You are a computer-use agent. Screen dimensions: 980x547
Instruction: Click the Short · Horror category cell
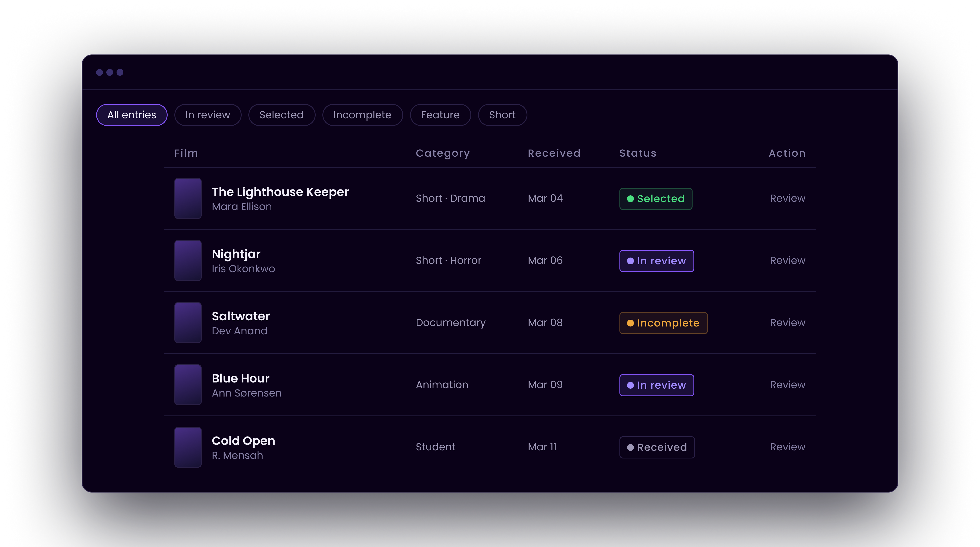click(x=448, y=260)
